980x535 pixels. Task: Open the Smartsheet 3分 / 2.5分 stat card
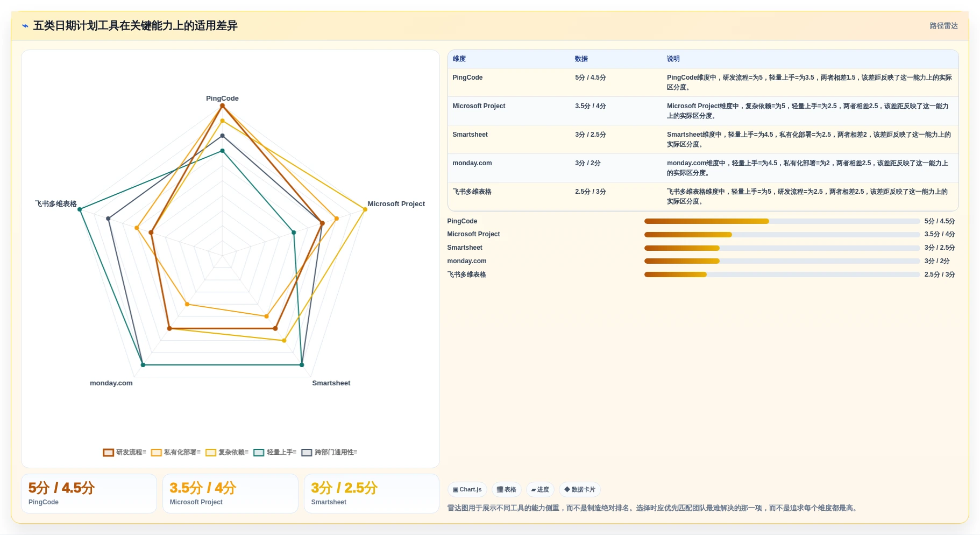tap(372, 494)
